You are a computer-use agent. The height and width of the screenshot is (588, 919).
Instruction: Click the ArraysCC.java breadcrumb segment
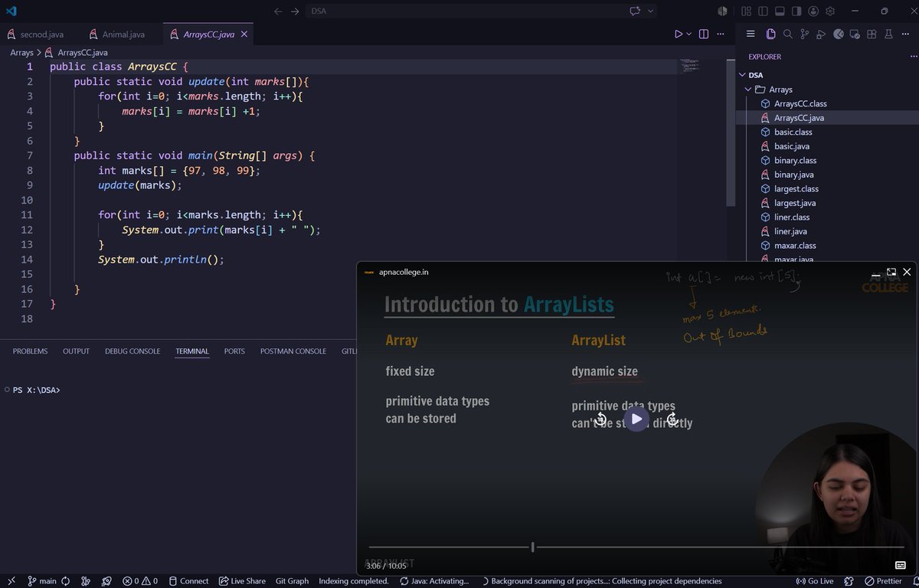[77, 53]
